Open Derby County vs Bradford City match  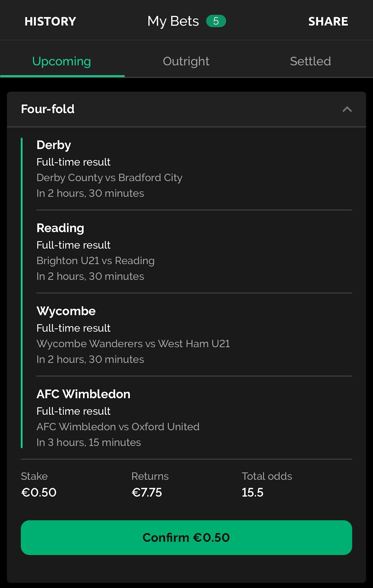click(109, 178)
